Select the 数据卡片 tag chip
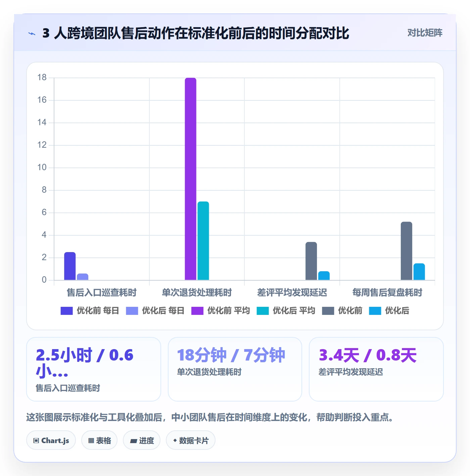The height and width of the screenshot is (476, 470). pyautogui.click(x=191, y=440)
